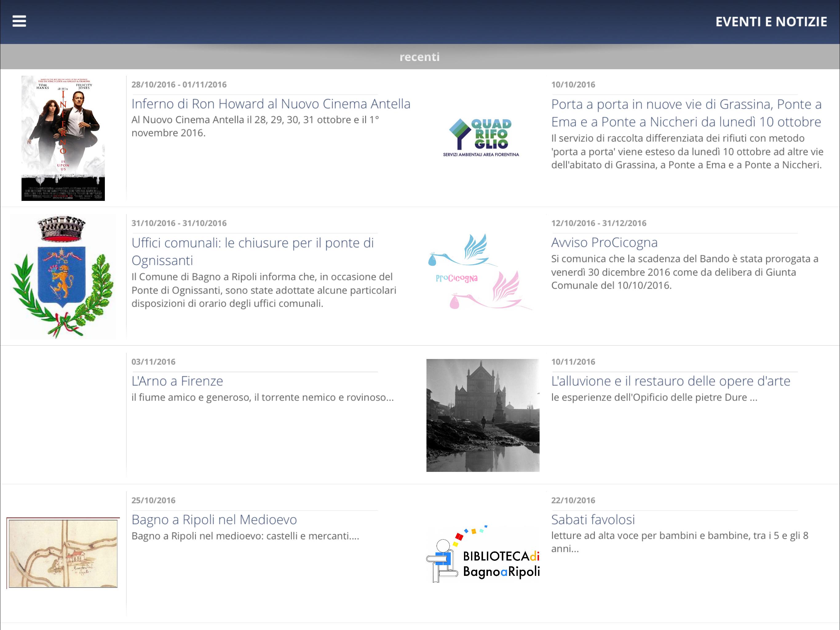Open 'Porta a porta in nuove vie di Grassina' article
840x630 pixels.
coord(686,113)
